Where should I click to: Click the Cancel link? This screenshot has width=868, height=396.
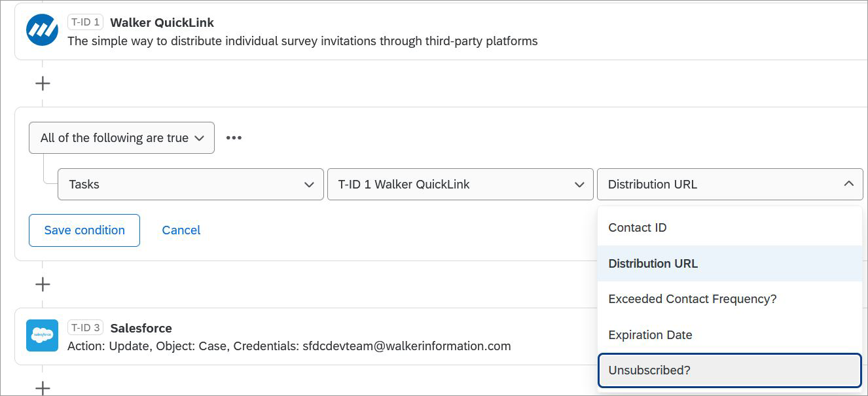point(181,230)
